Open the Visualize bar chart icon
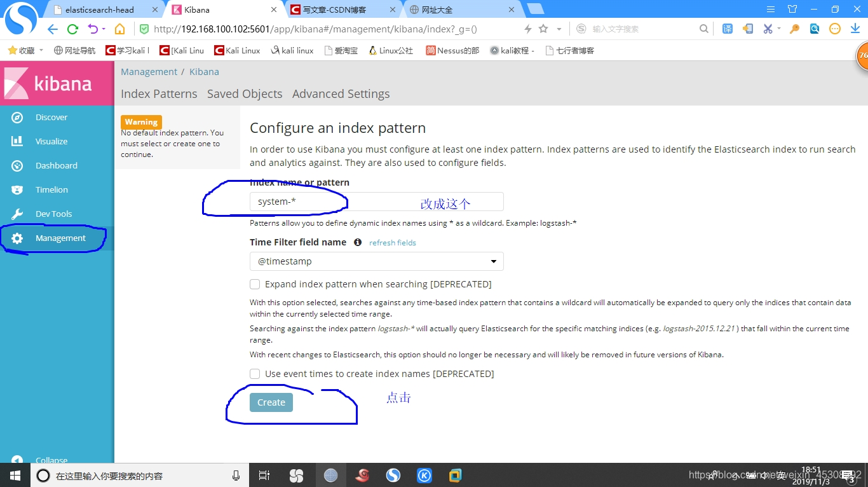 pos(17,142)
